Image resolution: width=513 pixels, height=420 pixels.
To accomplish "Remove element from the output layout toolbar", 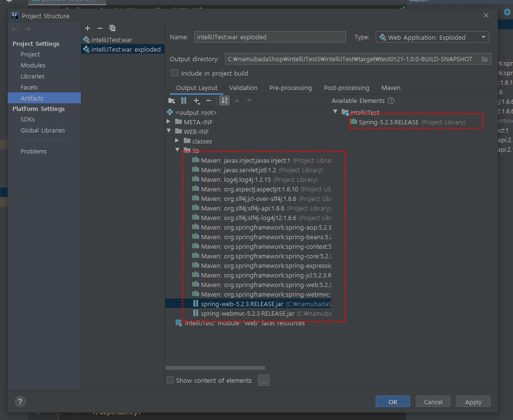I will pyautogui.click(x=209, y=101).
